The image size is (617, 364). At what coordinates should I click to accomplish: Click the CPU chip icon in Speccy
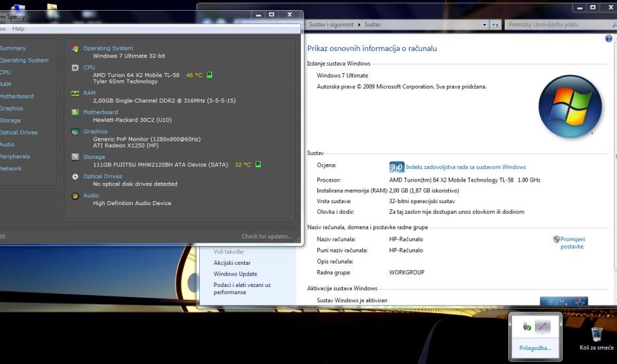[75, 68]
